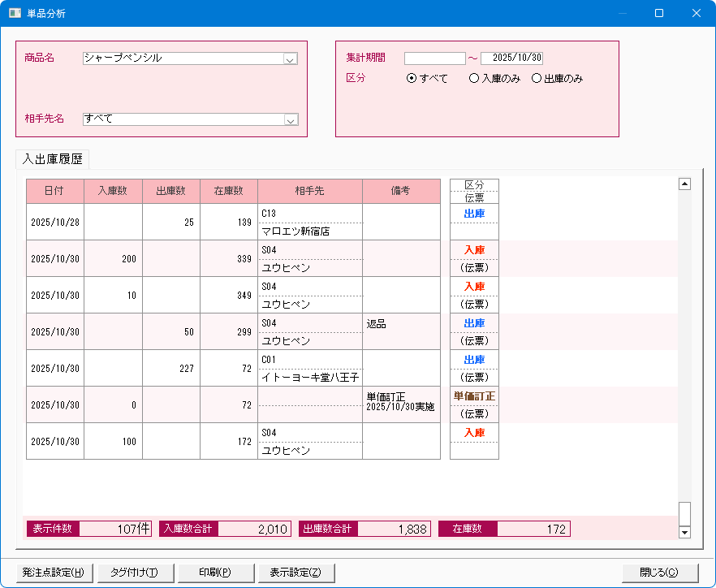Choose the 出庫のみ radio option

pyautogui.click(x=536, y=79)
